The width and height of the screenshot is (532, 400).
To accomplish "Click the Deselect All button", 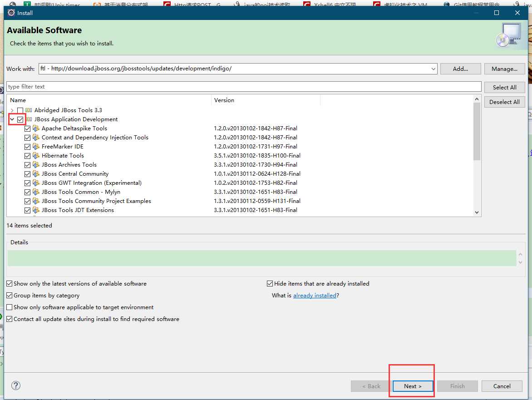I will tap(504, 102).
